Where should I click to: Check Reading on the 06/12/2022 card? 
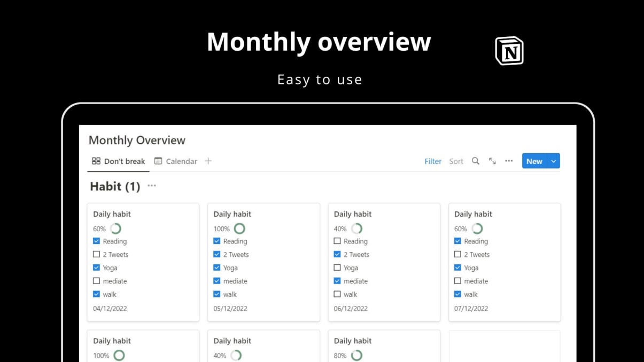click(337, 241)
